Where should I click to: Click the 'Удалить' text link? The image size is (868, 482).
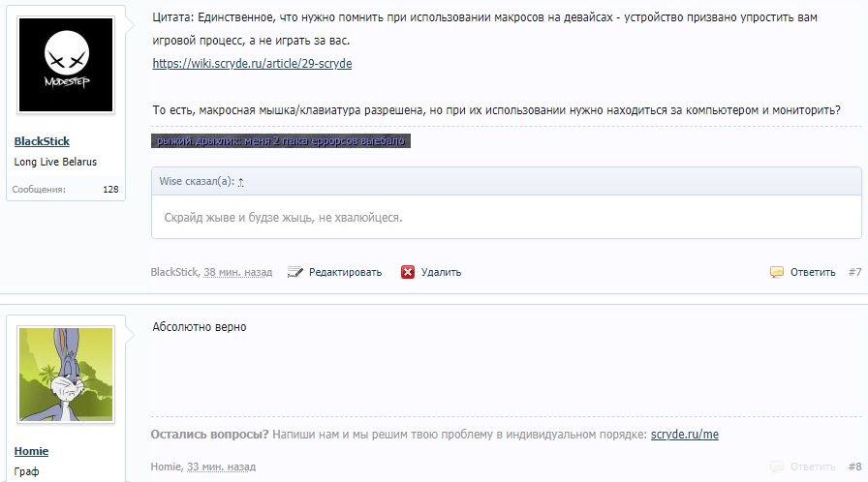442,272
